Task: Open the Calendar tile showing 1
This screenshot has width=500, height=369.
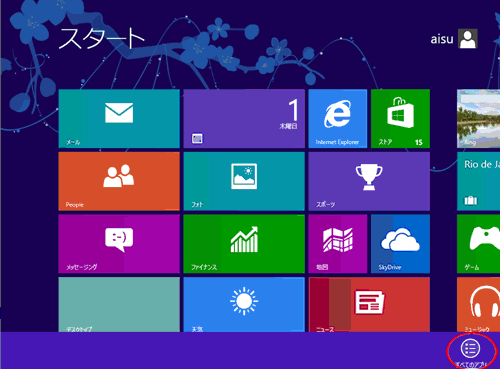Action: pyautogui.click(x=244, y=119)
